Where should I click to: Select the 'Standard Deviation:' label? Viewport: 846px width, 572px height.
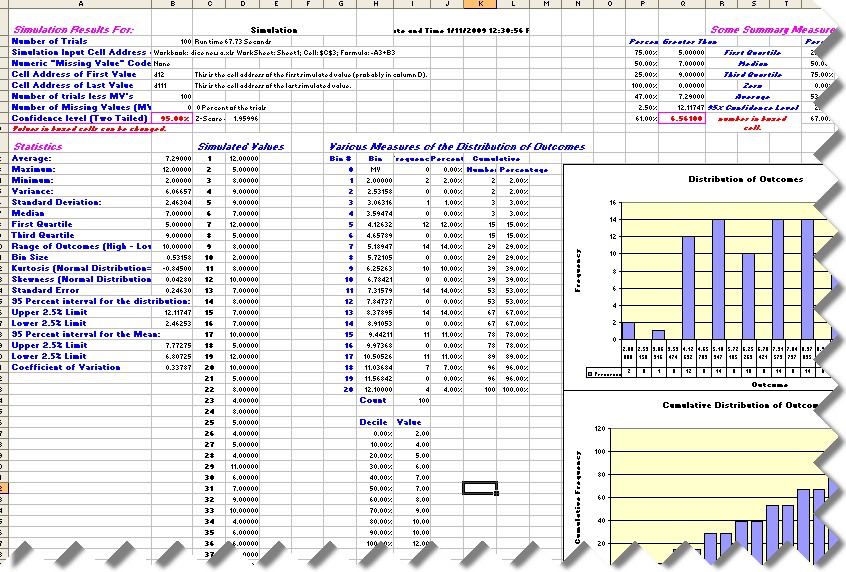(56, 202)
